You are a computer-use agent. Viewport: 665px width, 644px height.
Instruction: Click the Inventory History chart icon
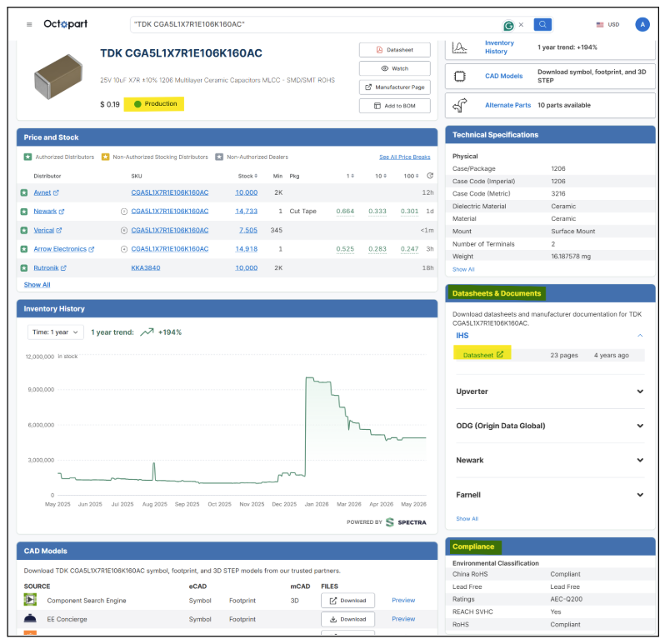(x=459, y=47)
